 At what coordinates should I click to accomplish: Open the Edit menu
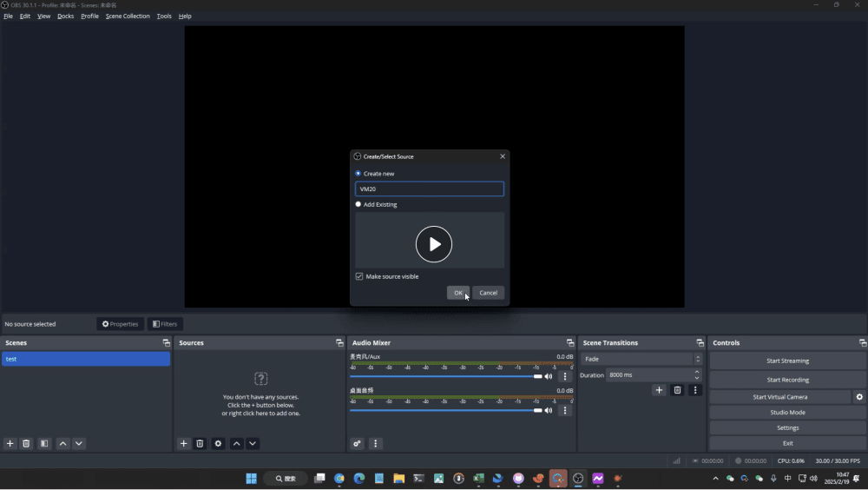click(x=25, y=17)
